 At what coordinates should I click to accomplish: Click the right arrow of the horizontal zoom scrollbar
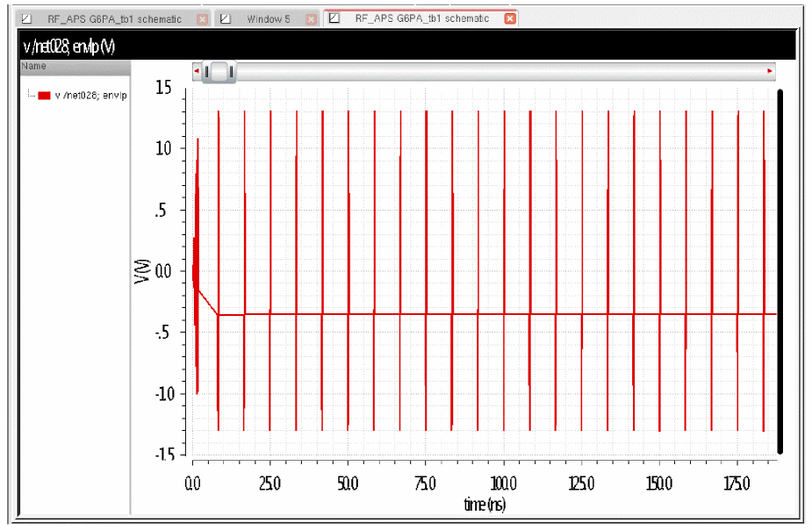[x=770, y=71]
